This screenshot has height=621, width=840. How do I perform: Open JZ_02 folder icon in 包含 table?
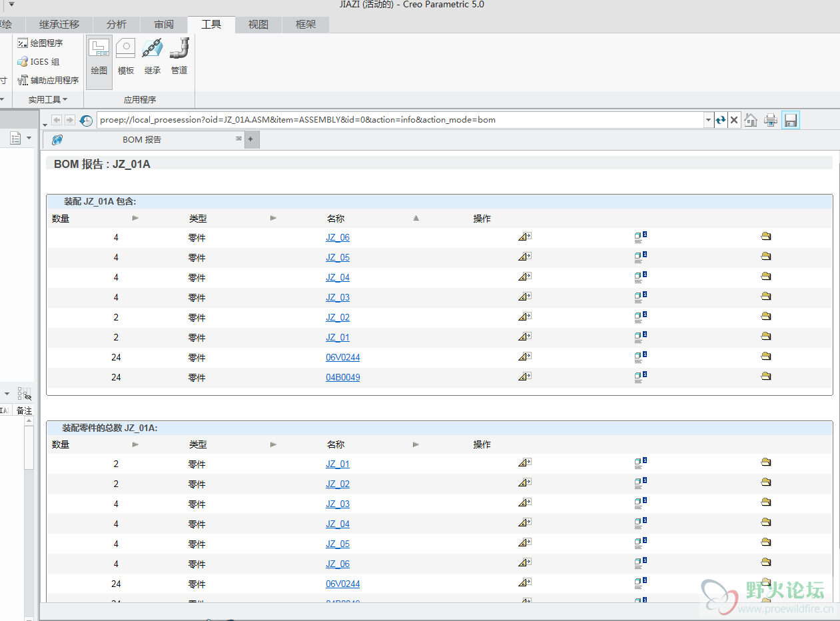[x=766, y=316]
